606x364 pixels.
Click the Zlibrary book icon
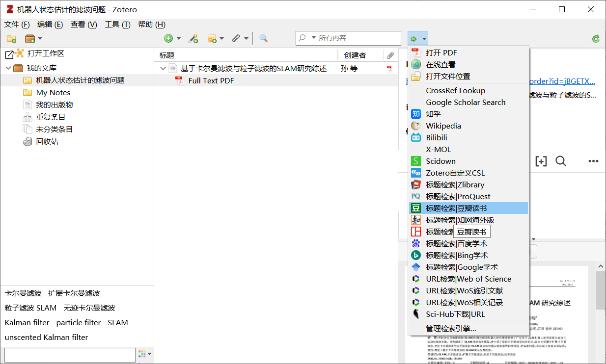416,184
